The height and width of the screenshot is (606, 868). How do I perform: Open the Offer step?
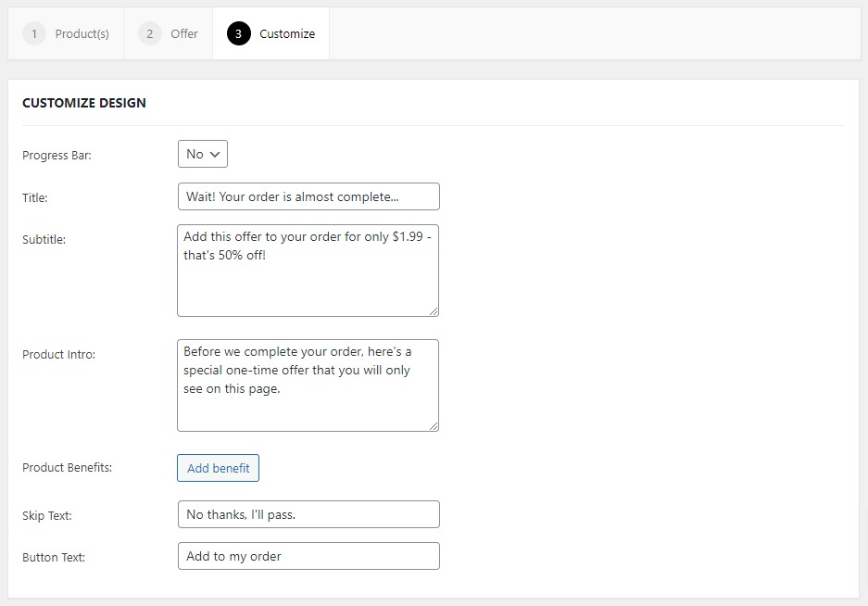[169, 33]
